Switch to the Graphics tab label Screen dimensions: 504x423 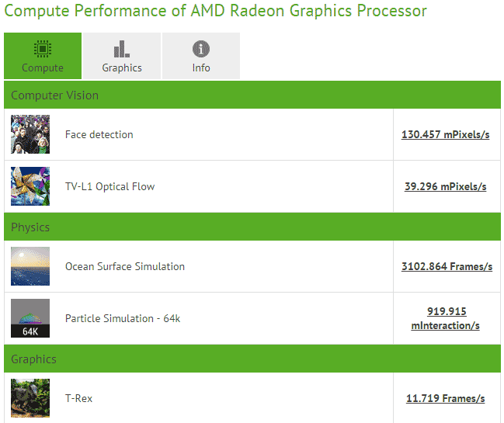[x=122, y=68]
